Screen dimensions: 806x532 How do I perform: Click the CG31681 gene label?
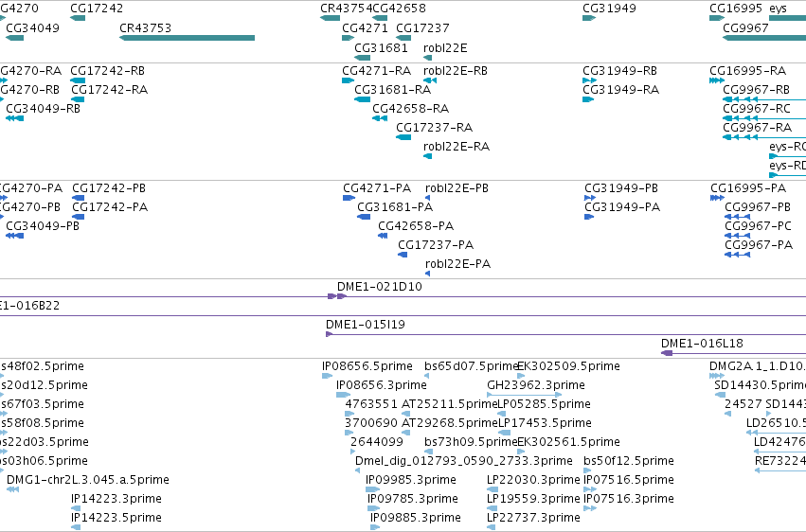(381, 47)
